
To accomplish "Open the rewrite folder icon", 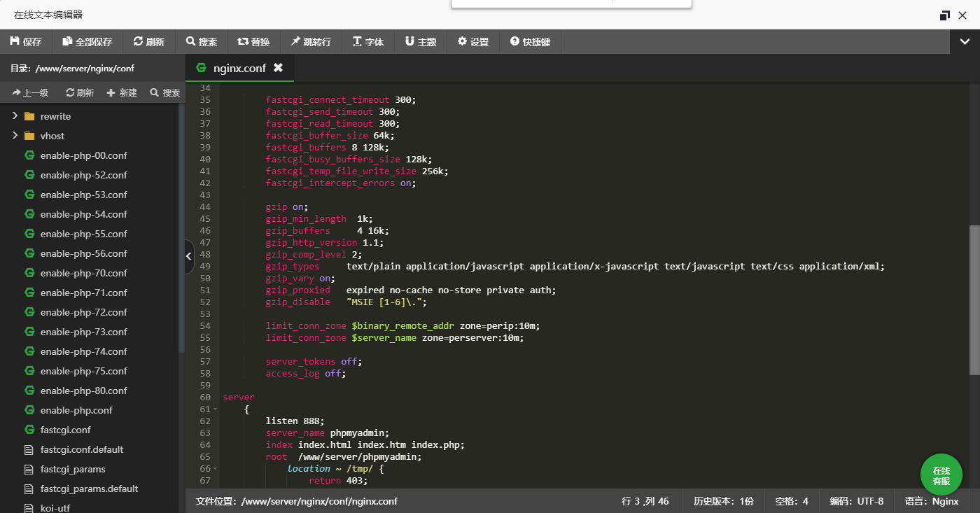I will pos(29,116).
